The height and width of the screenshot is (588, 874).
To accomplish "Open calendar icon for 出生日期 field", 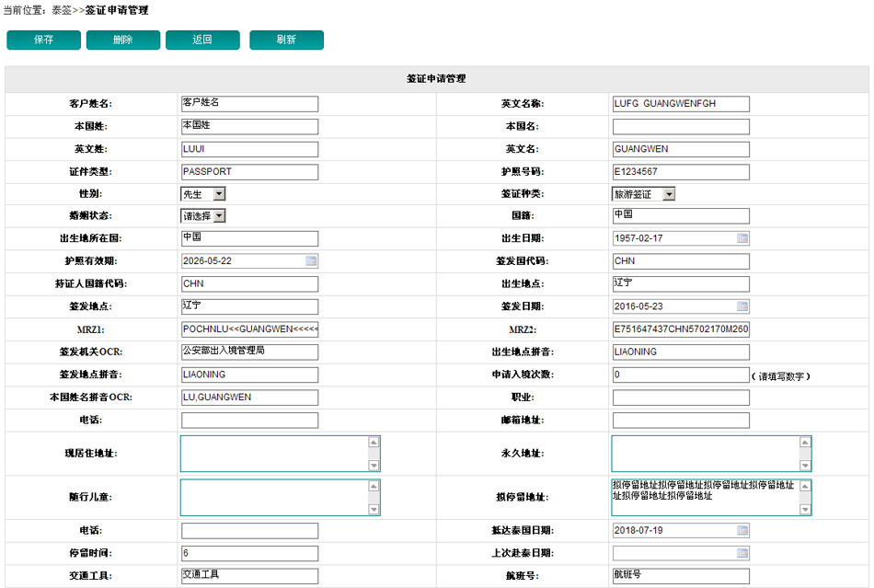I will pos(742,238).
